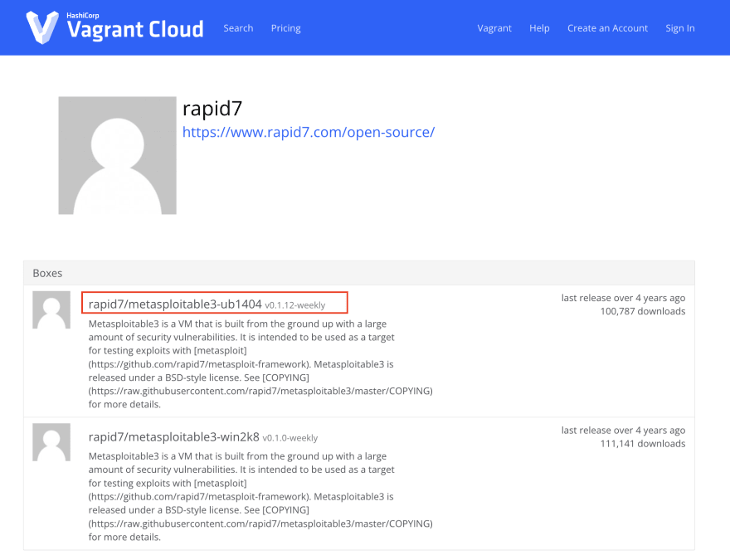Click the rapid7 username heading
The image size is (730, 560).
[212, 109]
